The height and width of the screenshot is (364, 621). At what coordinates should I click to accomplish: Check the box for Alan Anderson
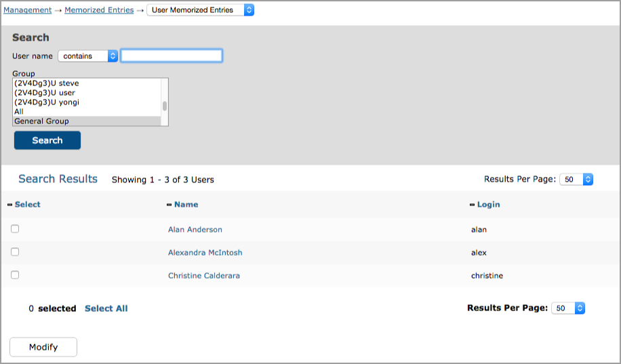click(15, 229)
